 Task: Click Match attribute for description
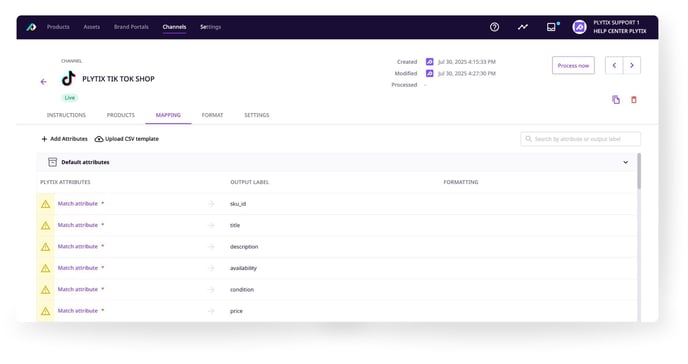pyautogui.click(x=78, y=247)
